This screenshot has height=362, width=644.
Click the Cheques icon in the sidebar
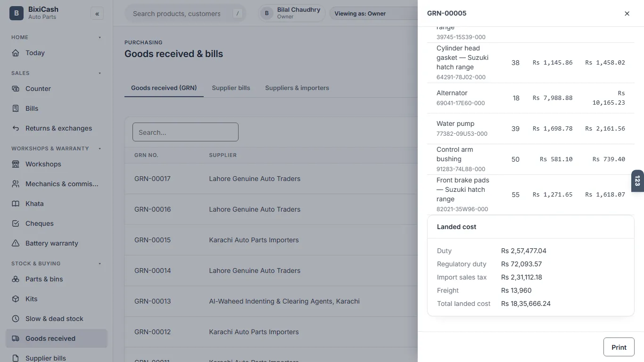[16, 223]
